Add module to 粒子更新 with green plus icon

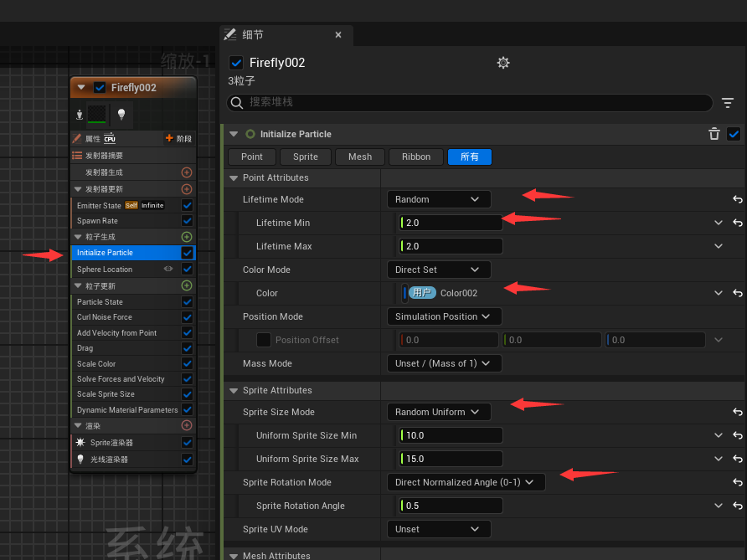coord(187,285)
